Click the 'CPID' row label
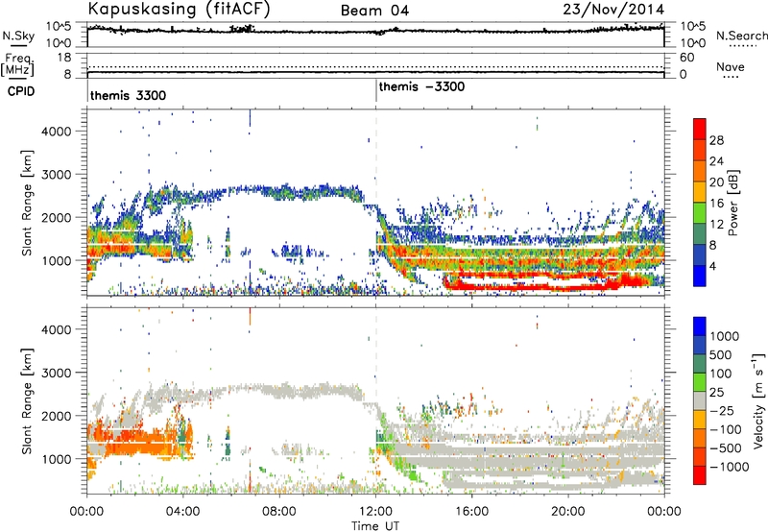 [x=21, y=91]
